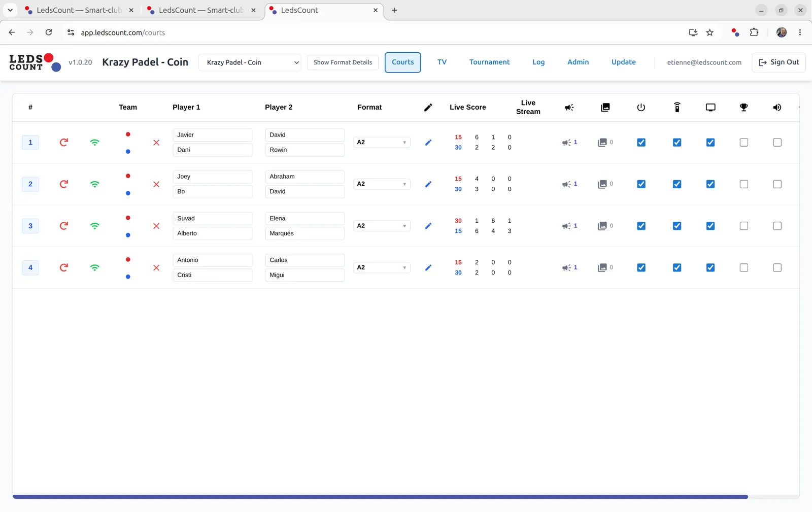812x512 pixels.
Task: Edit format with pencil on court 1
Action: [x=428, y=143]
